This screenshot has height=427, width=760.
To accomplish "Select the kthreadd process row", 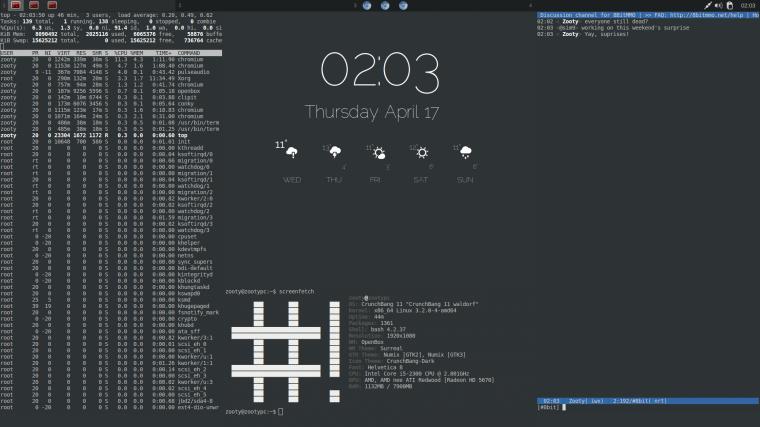I will coord(111,148).
